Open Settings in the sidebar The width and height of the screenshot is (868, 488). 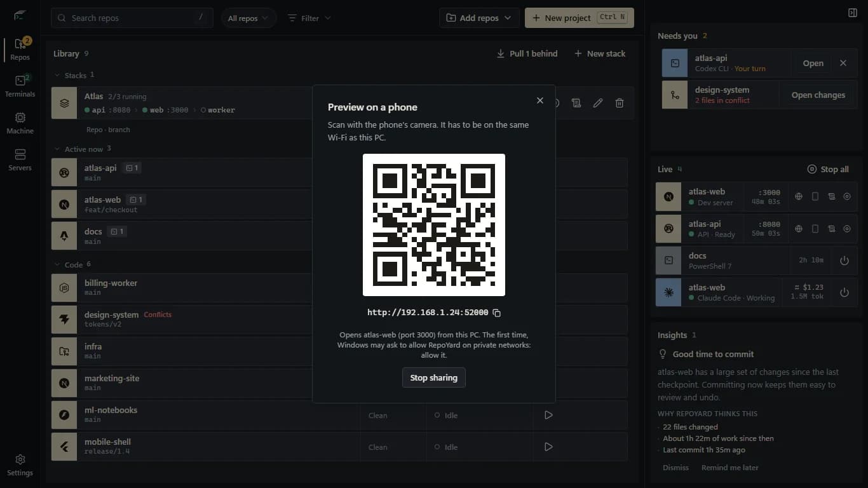point(20,464)
